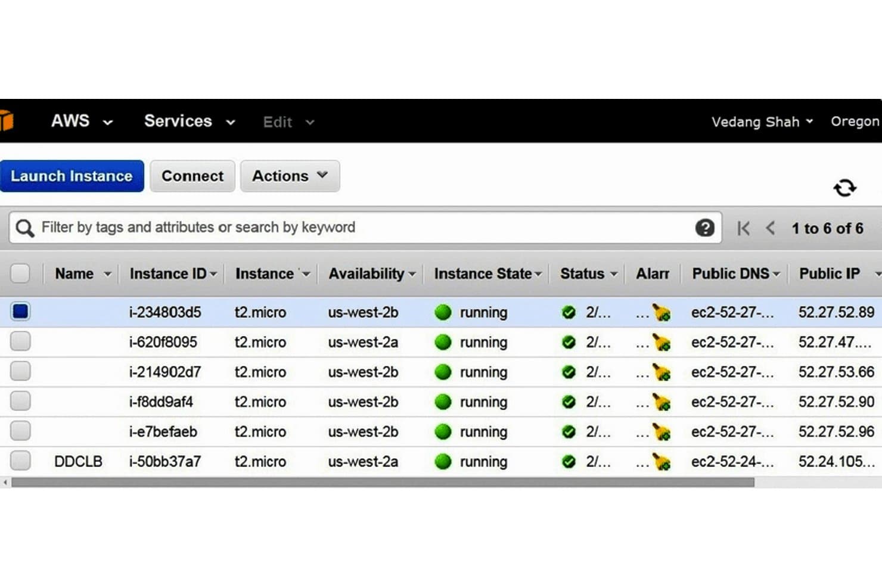The height and width of the screenshot is (588, 882).
Task: Open the filter help question mark icon
Action: pos(704,228)
